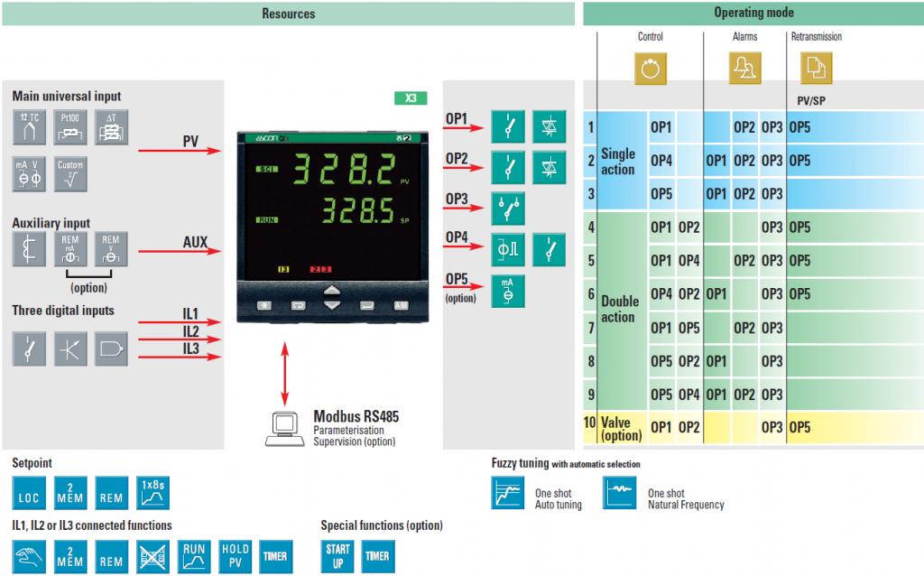Viewport: 924px width, 576px height.
Task: Click the Control column heading
Action: tap(651, 36)
